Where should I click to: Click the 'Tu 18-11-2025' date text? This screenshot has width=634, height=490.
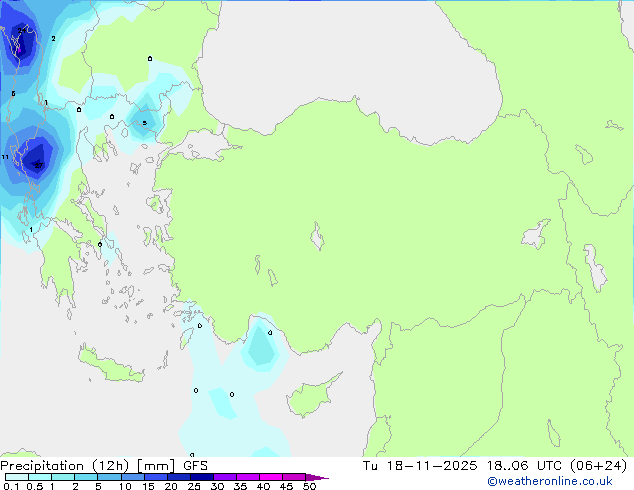click(x=420, y=466)
